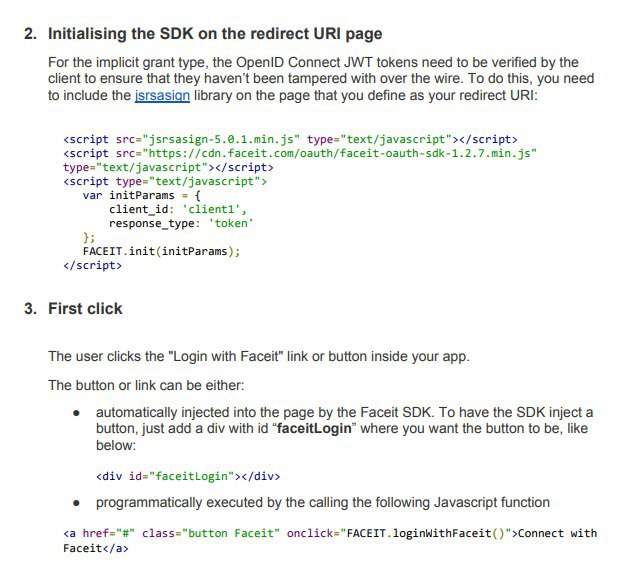628x571 pixels.
Task: Click the var initParams code line
Action: click(141, 195)
